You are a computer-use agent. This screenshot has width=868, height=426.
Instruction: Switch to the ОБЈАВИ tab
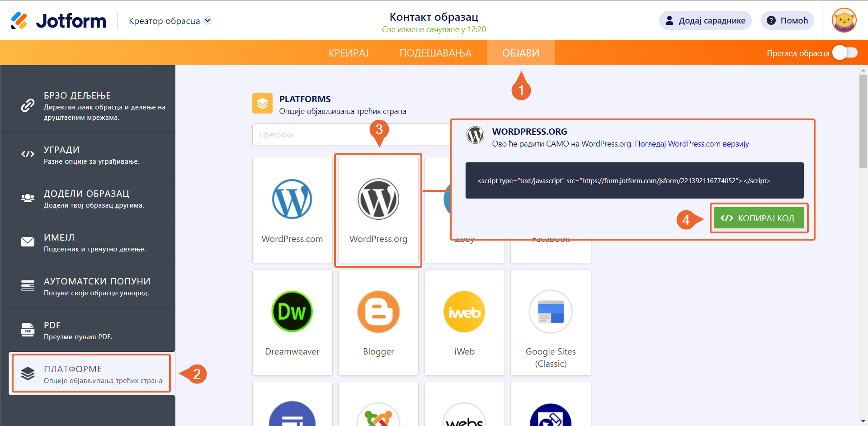521,53
